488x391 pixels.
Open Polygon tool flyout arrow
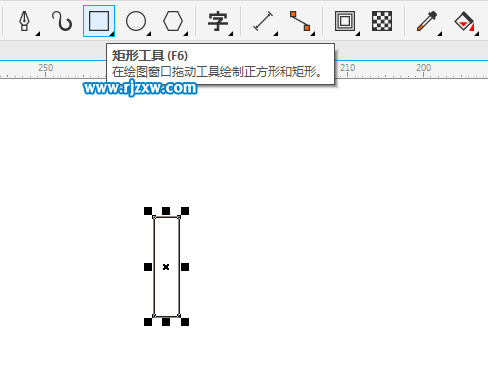tap(186, 34)
